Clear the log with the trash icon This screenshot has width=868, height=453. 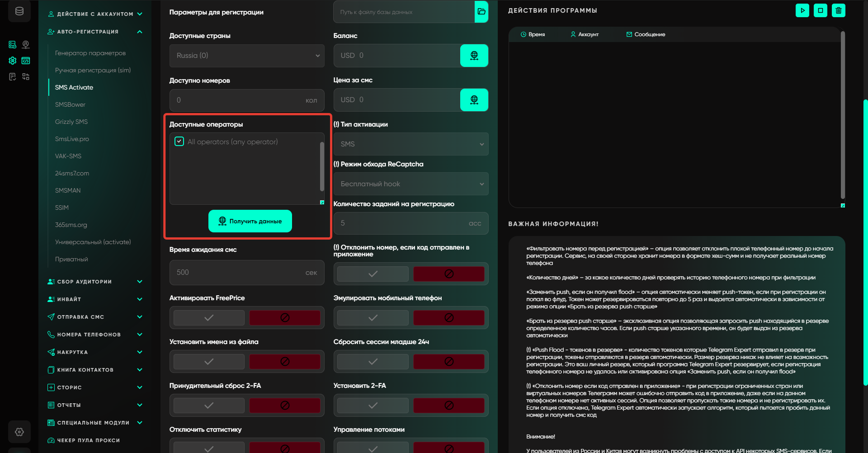[839, 10]
